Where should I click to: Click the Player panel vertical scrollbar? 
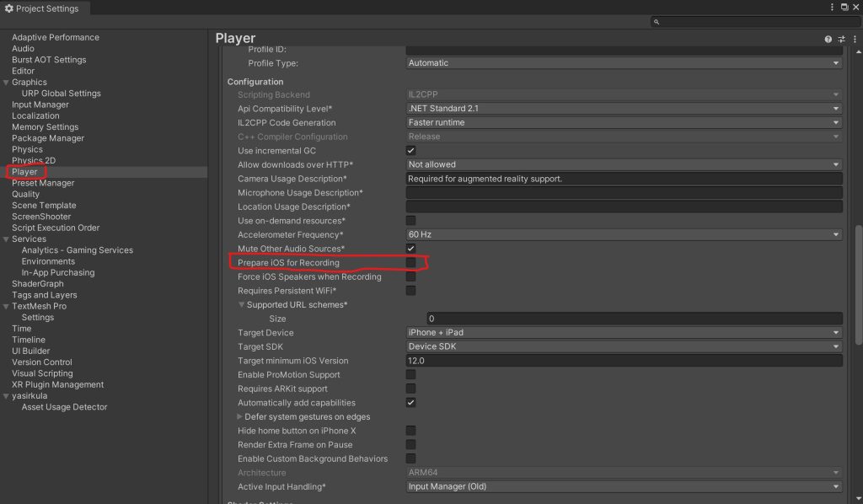point(859,285)
